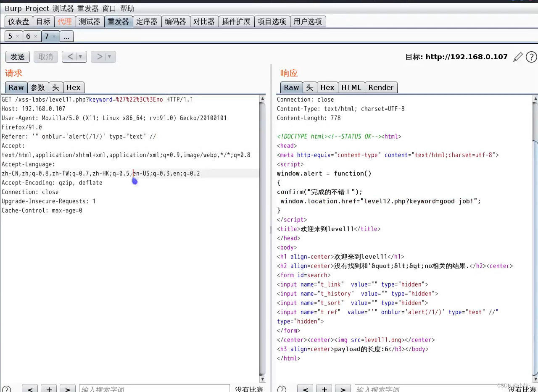Viewport: 538px width, 392px height.
Task: Select the response Hex tab
Action: point(327,87)
